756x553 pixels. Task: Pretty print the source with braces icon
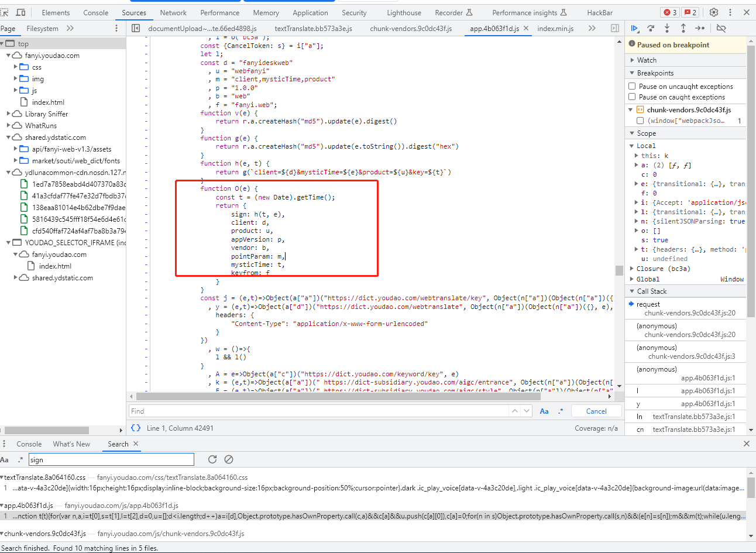pyautogui.click(x=136, y=428)
